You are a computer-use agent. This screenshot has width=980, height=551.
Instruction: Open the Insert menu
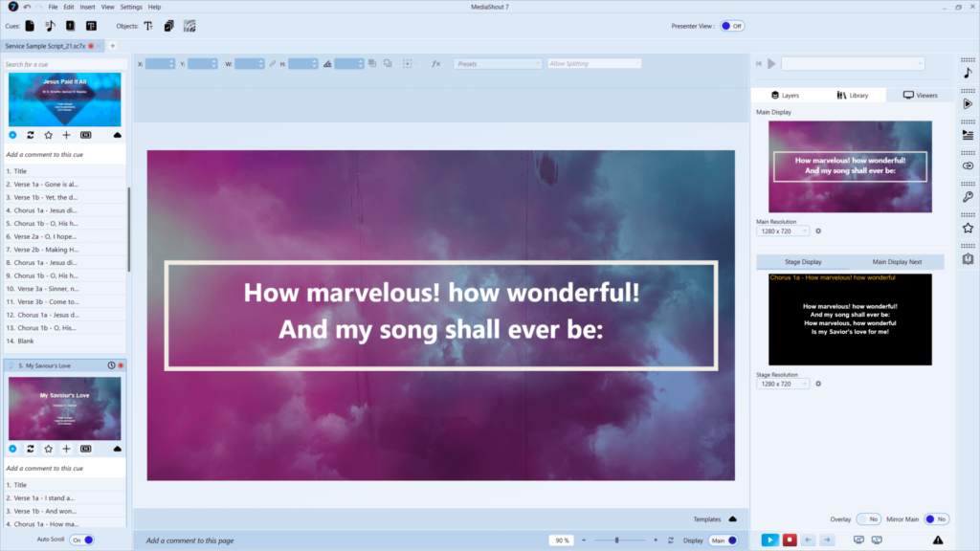87,7
